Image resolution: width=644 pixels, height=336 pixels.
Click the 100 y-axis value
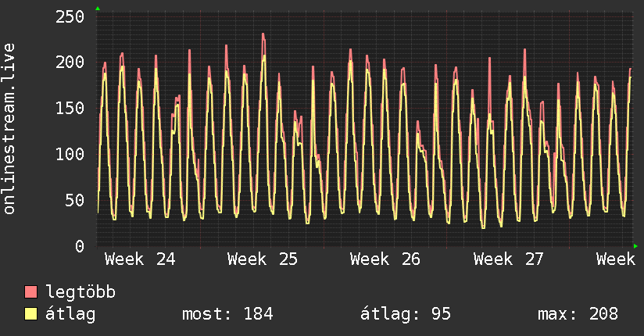(x=70, y=154)
